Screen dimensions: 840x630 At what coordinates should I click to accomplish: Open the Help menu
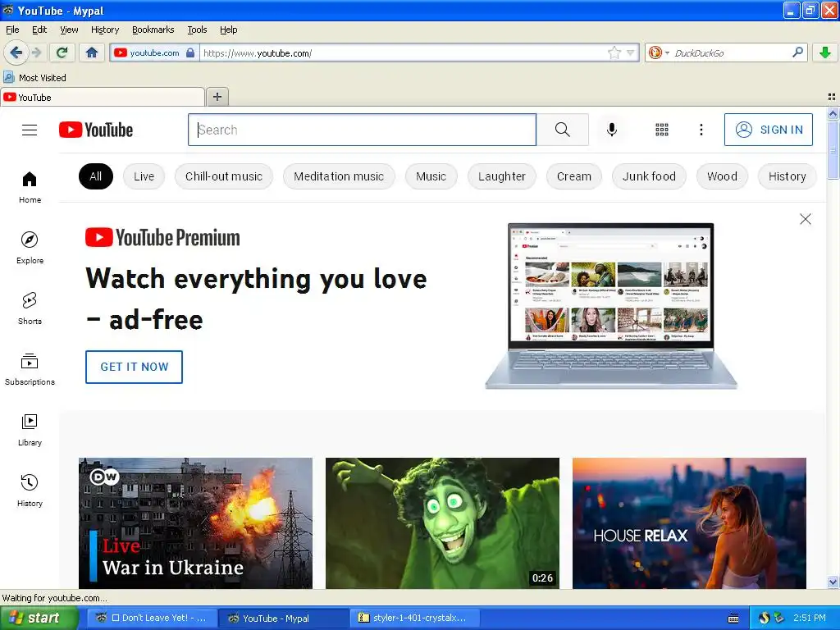[228, 30]
